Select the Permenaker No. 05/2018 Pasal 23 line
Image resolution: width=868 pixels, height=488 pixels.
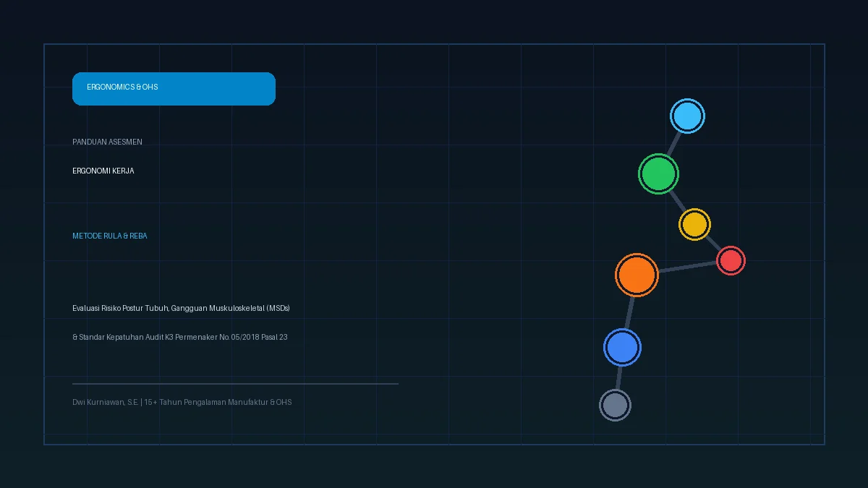coord(180,338)
